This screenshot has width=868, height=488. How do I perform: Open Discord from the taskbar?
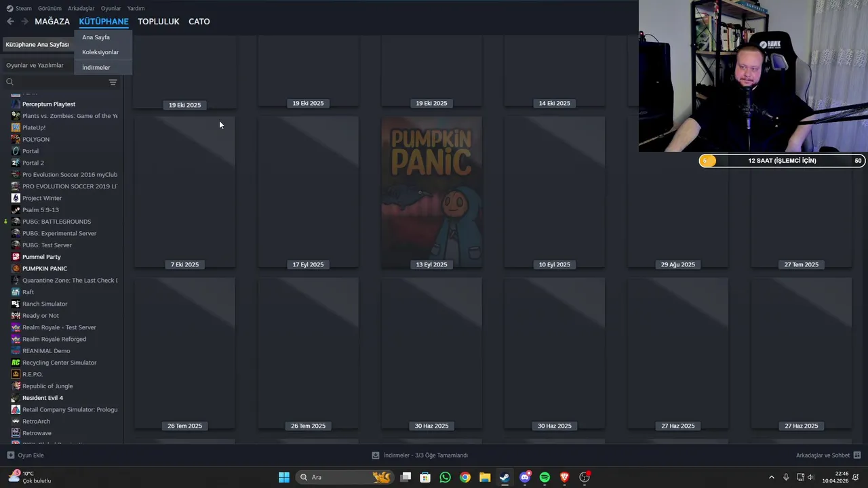(525, 477)
